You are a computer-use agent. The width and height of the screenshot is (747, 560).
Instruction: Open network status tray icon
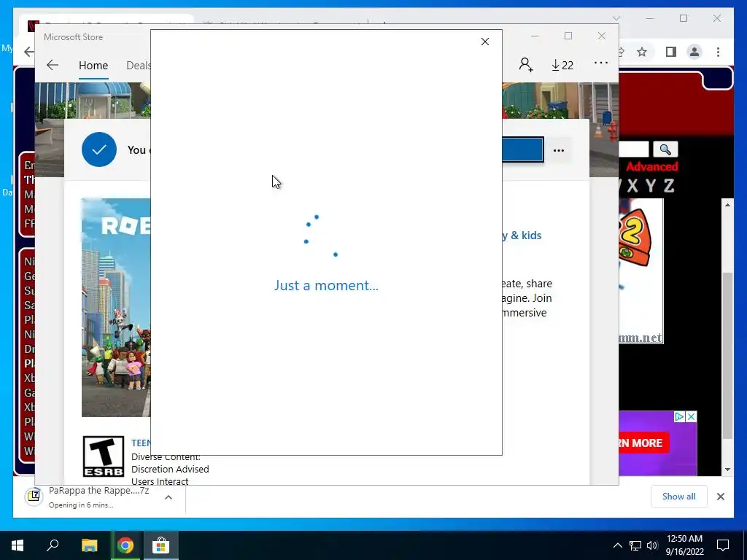[635, 545]
